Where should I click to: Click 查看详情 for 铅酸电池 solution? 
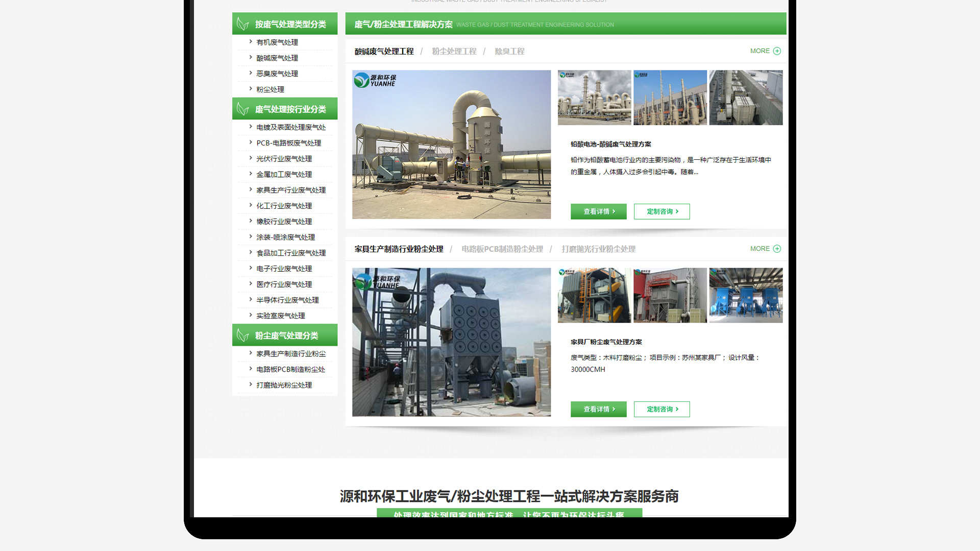[599, 211]
